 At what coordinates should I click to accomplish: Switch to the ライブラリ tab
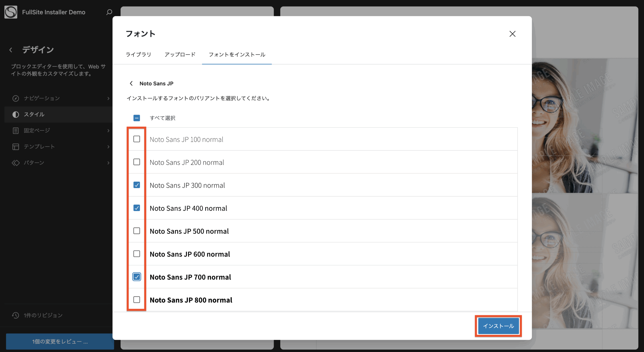pos(138,55)
